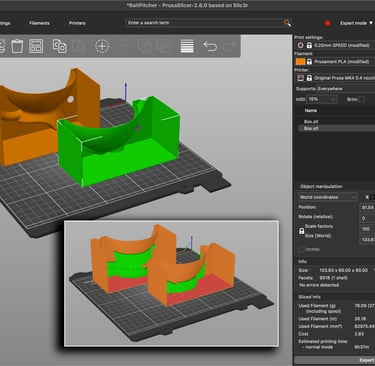
Task: Switch to the Printers tab
Action: 77,23
